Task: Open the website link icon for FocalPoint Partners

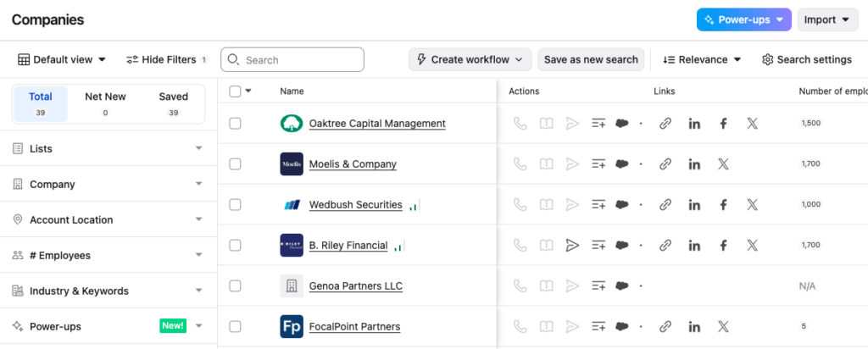Action: tap(665, 327)
